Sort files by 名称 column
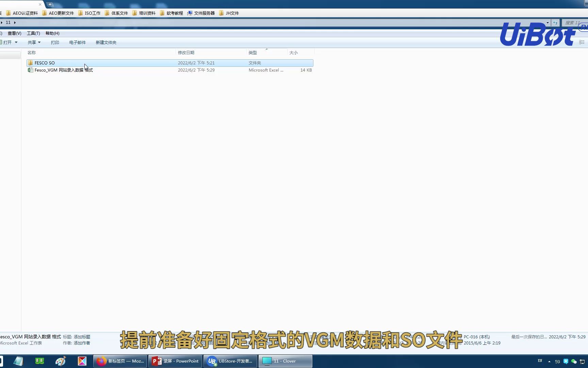588x368 pixels. pos(101,52)
